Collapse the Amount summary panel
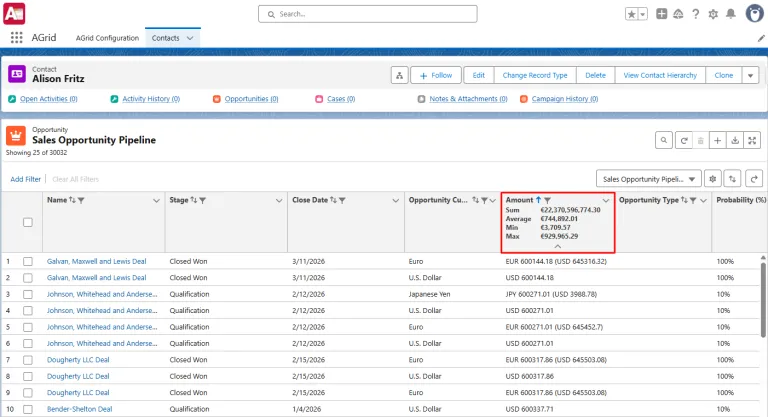Image resolution: width=768 pixels, height=417 pixels. tap(557, 246)
